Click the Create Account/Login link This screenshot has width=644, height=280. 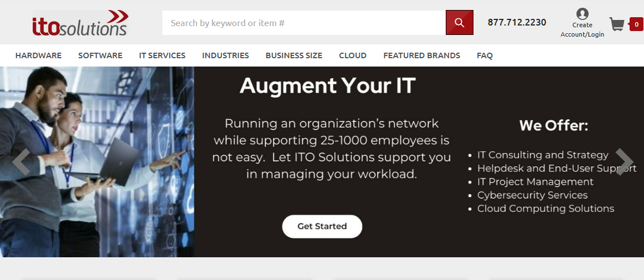point(582,30)
